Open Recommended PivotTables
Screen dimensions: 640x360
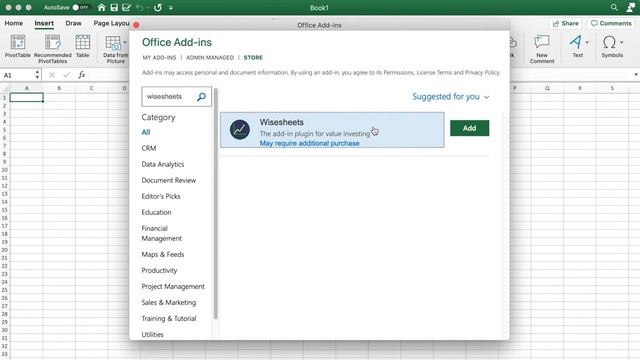(53, 49)
